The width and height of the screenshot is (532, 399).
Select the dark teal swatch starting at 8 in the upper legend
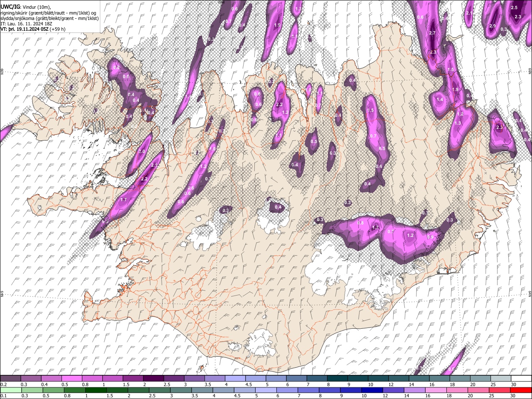(x=337, y=379)
